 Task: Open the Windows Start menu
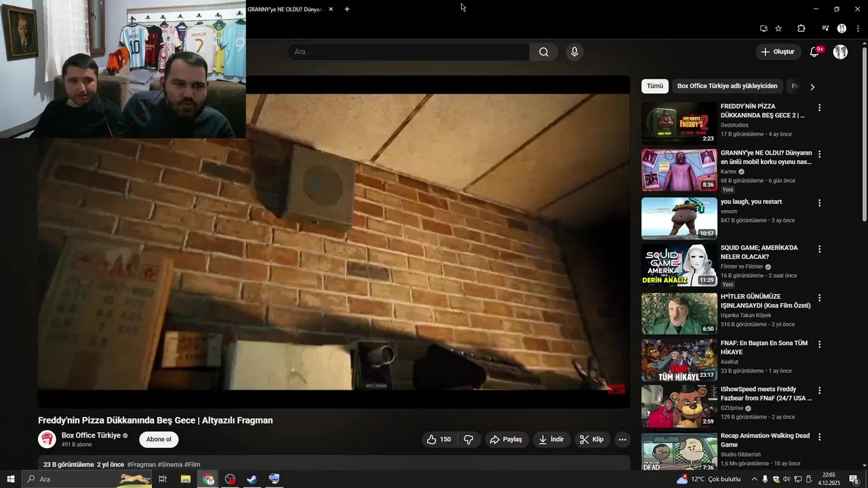click(x=11, y=479)
